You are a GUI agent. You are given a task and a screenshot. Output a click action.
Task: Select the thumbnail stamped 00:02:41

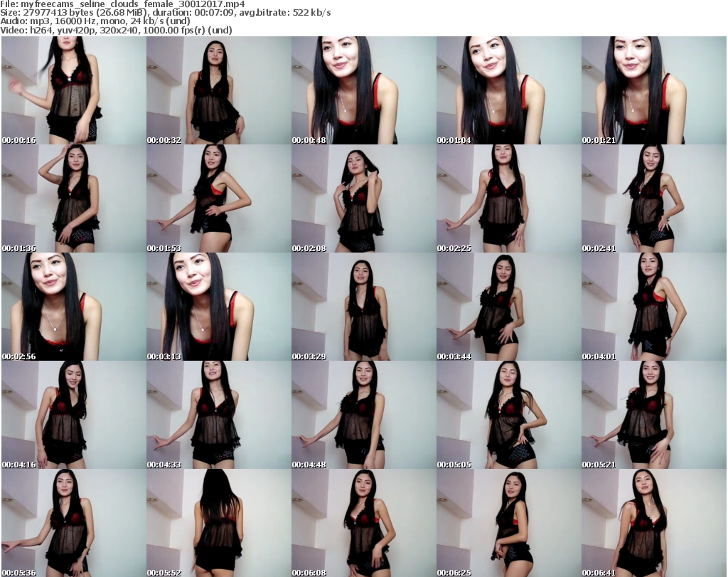[654, 198]
